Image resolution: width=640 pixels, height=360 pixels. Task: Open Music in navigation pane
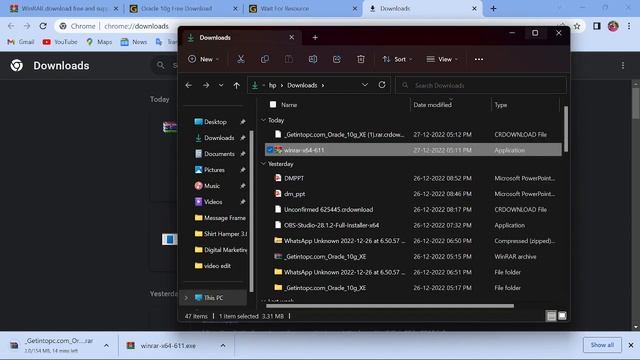pos(212,186)
